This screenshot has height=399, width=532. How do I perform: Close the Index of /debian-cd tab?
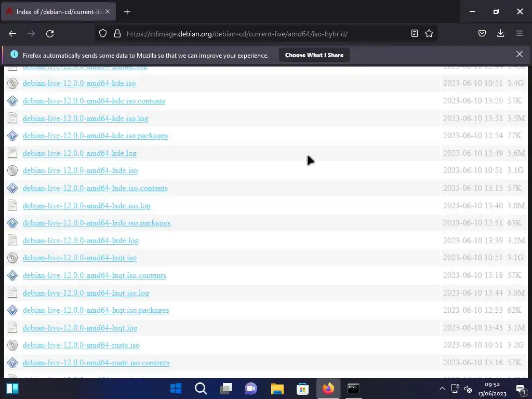108,11
